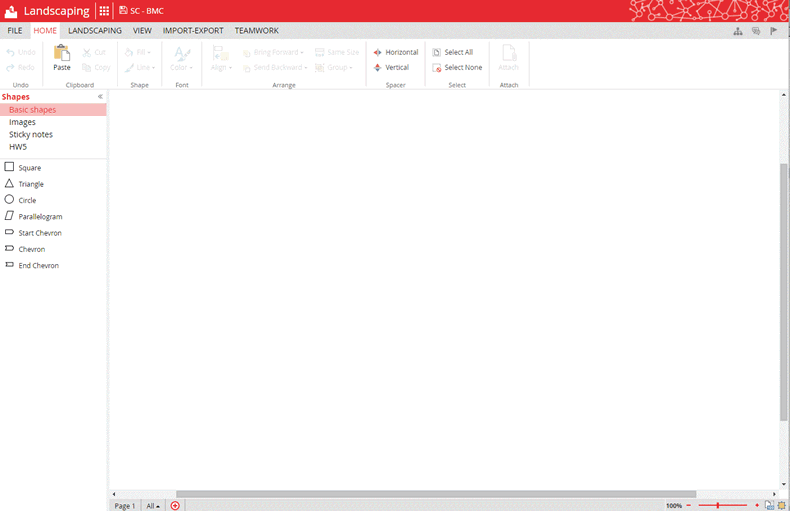This screenshot has height=511, width=790.
Task: Add a new page with red plus icon
Action: [175, 506]
